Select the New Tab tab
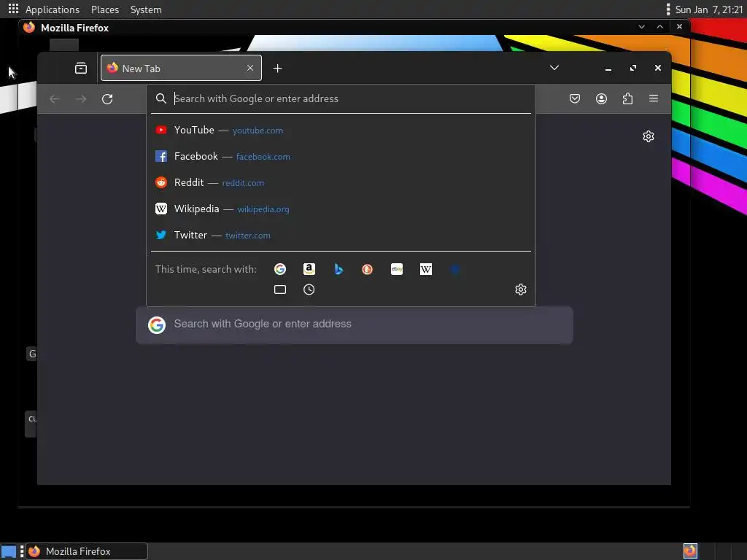This screenshot has height=560, width=747. pyautogui.click(x=181, y=68)
